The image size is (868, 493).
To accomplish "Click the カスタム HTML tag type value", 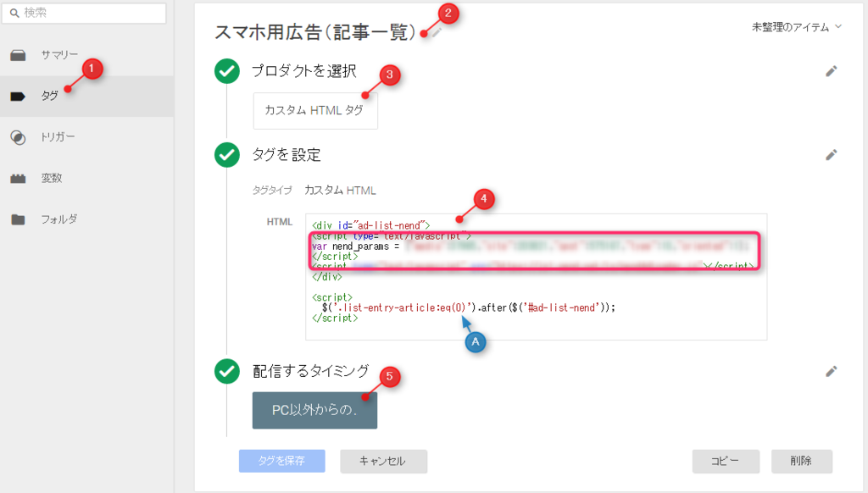I will 340,191.
